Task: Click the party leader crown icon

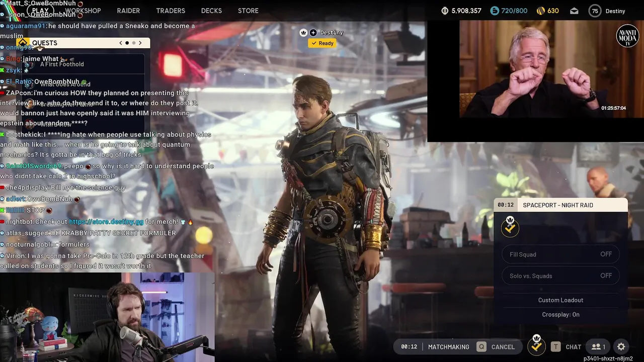Action: (303, 33)
